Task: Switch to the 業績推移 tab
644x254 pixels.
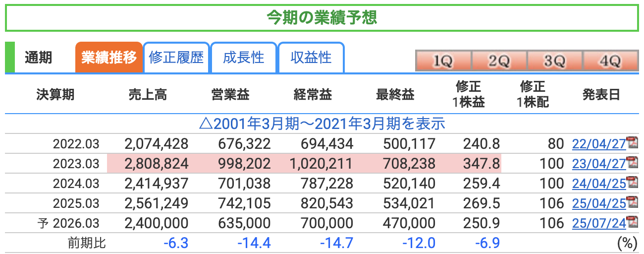Action: [x=109, y=58]
